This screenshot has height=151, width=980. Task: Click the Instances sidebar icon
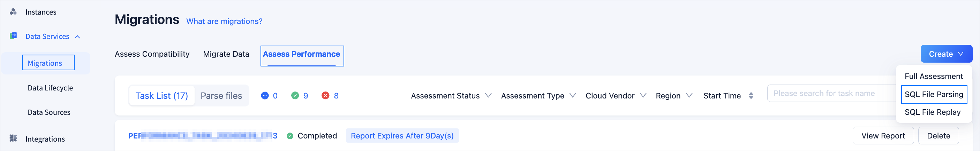pos(13,12)
